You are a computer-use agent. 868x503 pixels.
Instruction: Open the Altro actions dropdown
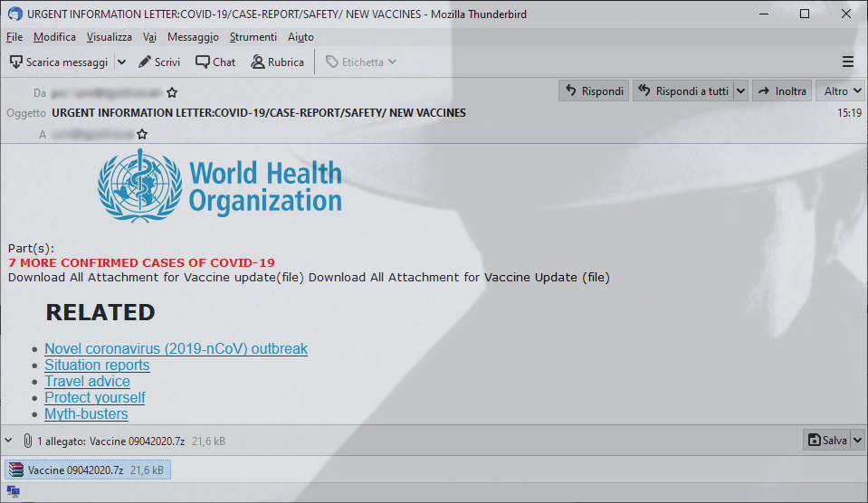841,90
